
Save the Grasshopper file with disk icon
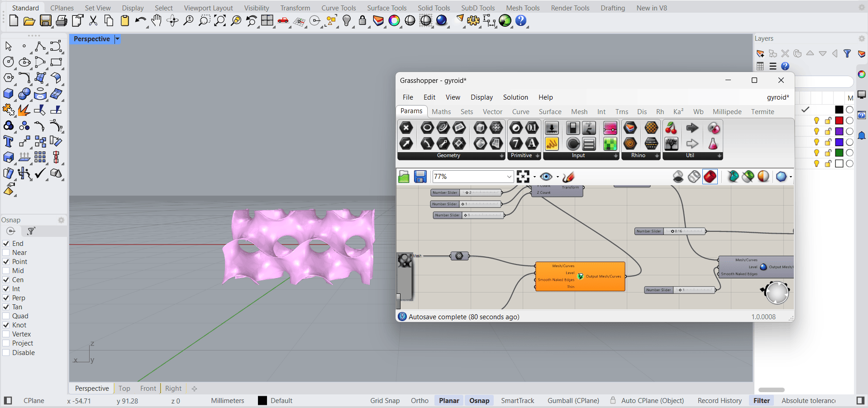click(420, 177)
